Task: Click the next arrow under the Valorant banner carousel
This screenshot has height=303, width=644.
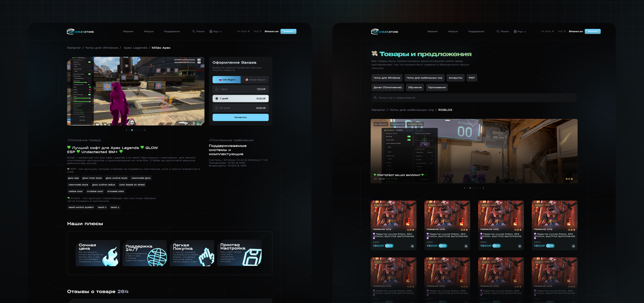Action: [483, 188]
